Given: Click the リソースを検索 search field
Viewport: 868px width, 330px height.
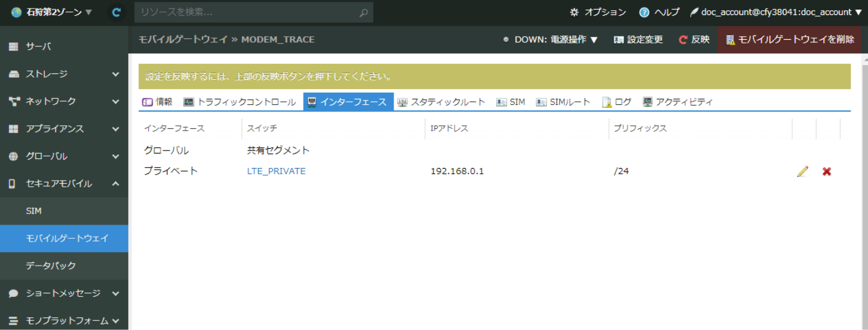Looking at the screenshot, I should point(246,13).
